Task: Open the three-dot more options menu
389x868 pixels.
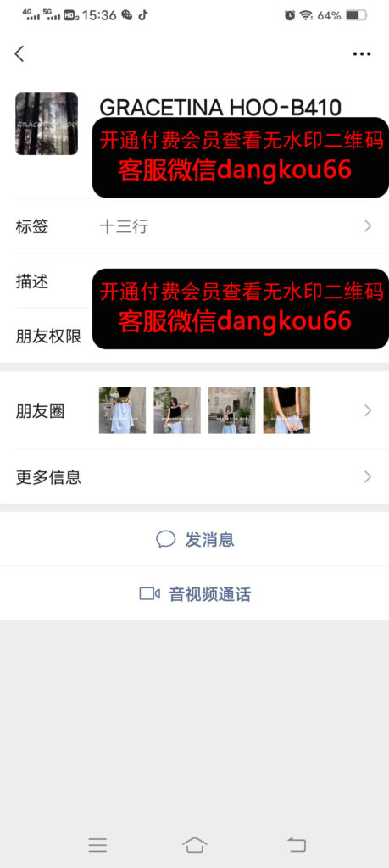Action: point(362,53)
